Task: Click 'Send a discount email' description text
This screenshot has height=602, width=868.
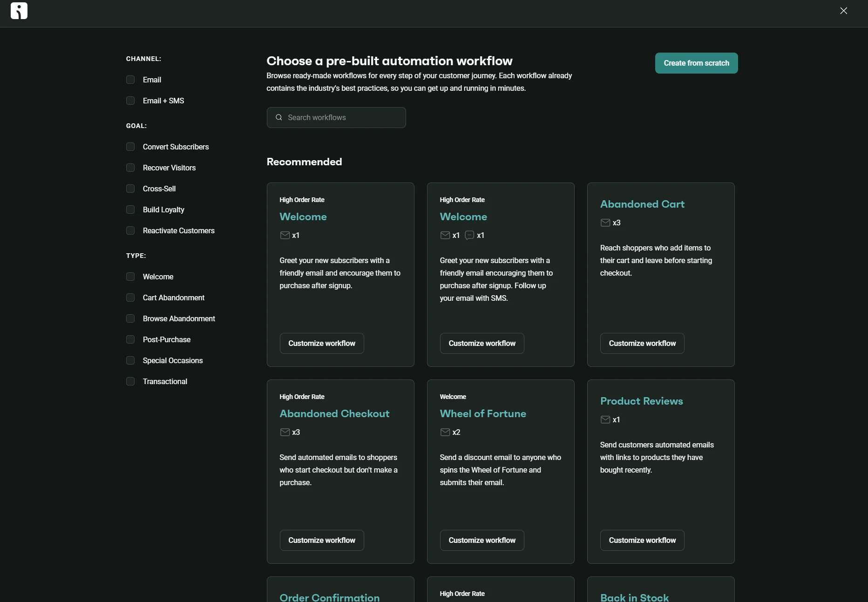Action: click(500, 470)
